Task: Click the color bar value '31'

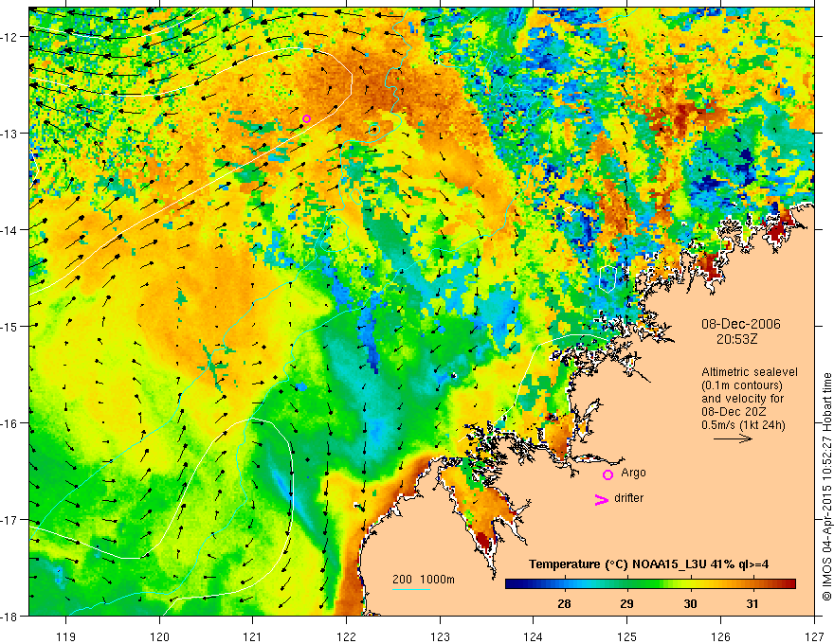Action: pos(752,603)
